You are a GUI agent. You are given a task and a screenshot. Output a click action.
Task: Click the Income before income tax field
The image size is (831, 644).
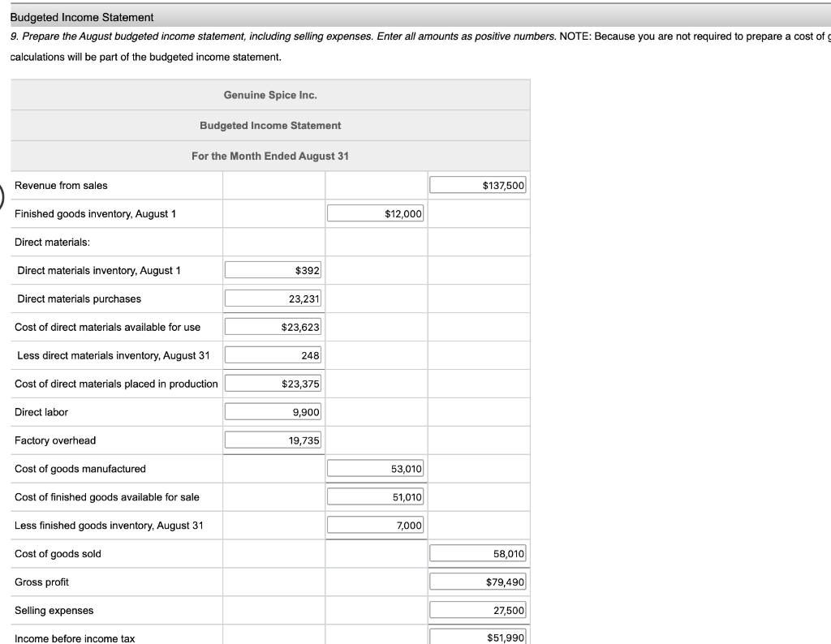pos(478,636)
